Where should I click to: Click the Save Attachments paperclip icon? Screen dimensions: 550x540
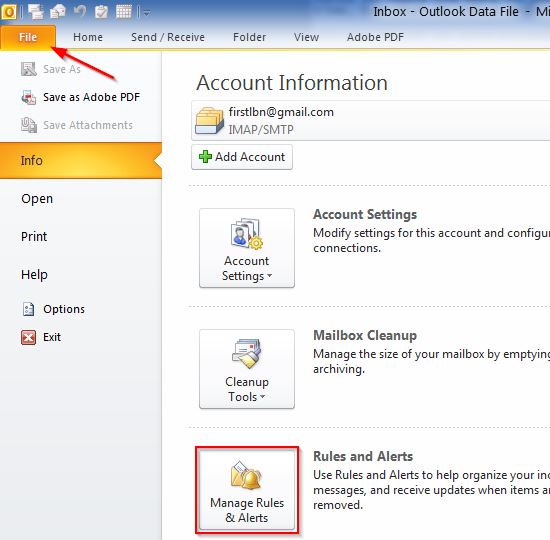coord(28,125)
